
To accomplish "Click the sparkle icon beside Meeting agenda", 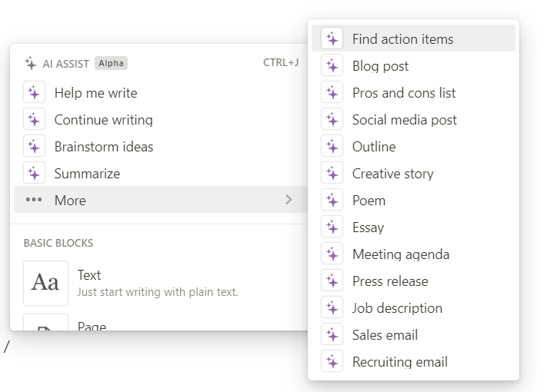I will [332, 254].
